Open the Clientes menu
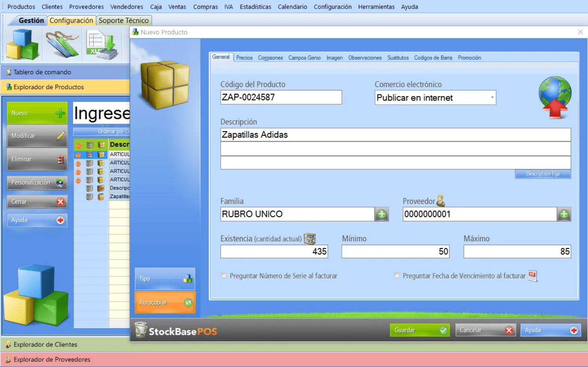Screen dimensions: 588x367 pyautogui.click(x=52, y=7)
